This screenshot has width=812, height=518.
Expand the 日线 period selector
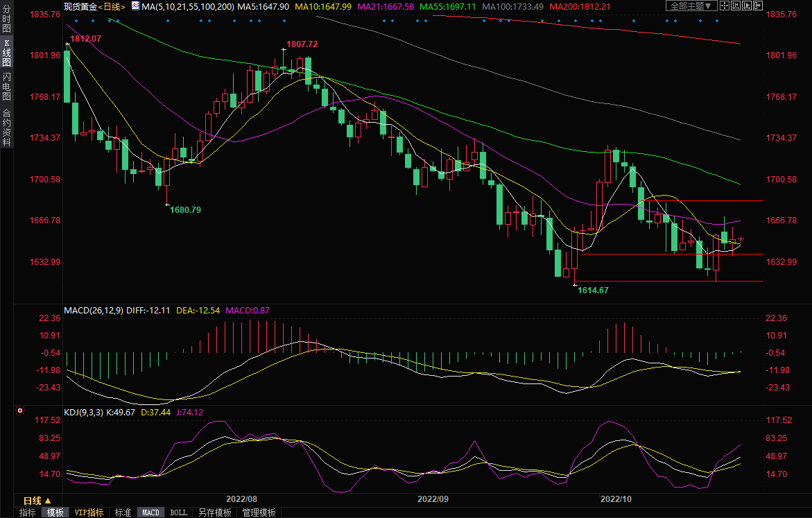pyautogui.click(x=37, y=500)
